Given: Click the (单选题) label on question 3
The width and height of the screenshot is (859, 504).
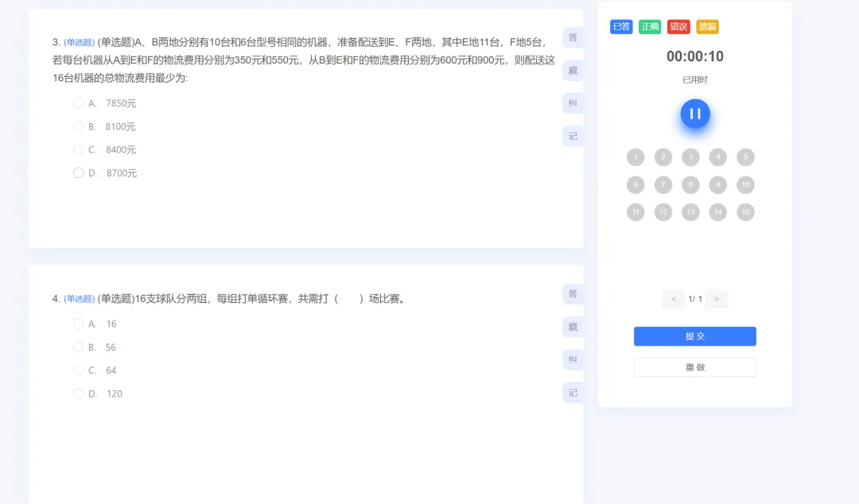Looking at the screenshot, I should coord(80,42).
